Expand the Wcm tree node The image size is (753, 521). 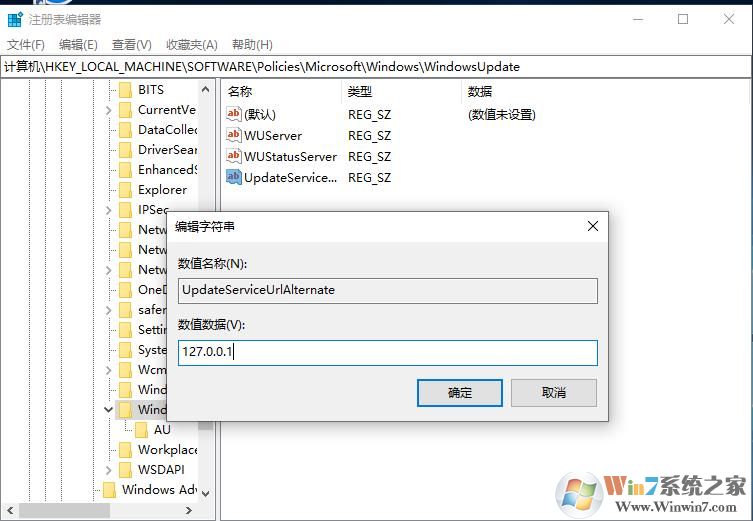coord(109,370)
